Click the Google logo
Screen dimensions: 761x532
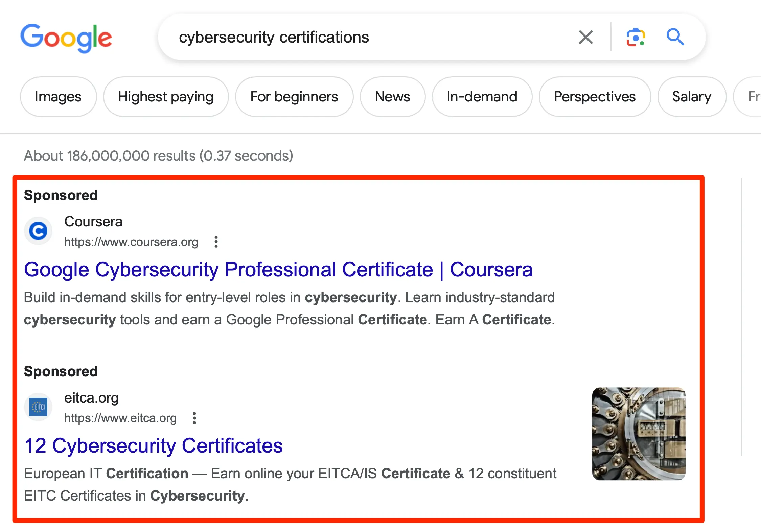tap(66, 38)
